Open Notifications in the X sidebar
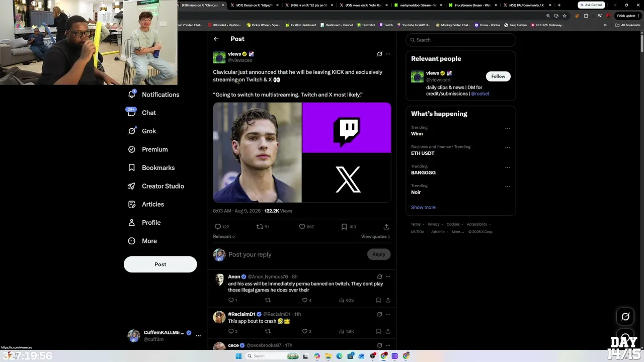 click(x=154, y=95)
